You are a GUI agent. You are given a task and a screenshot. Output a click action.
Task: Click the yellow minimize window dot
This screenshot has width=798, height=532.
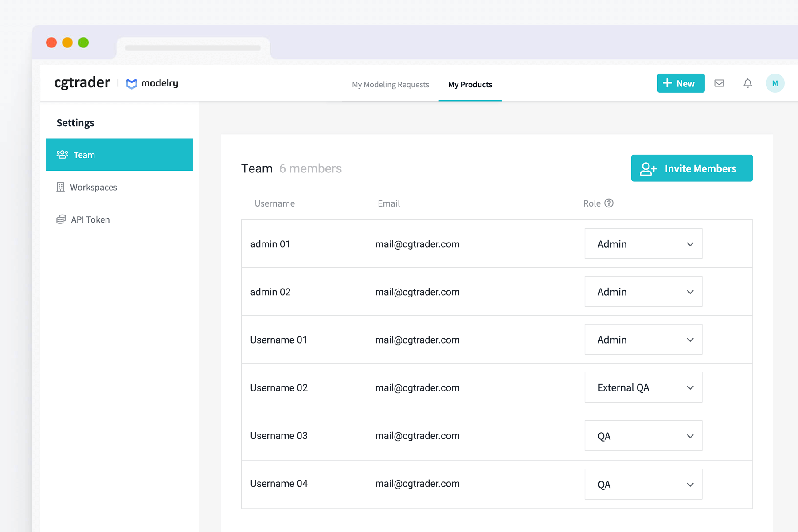[67, 43]
